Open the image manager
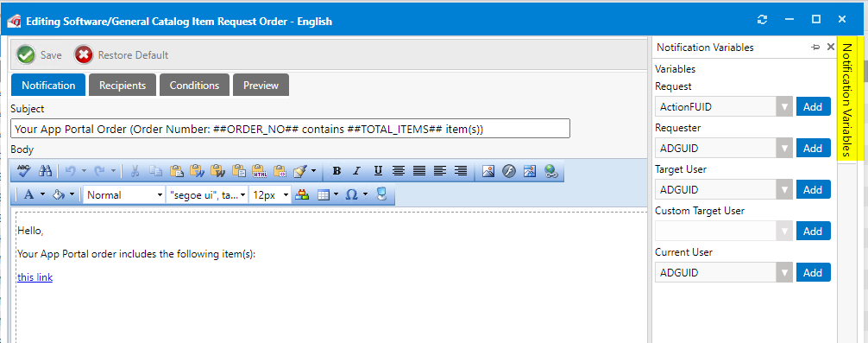The height and width of the screenshot is (343, 868). [x=487, y=171]
